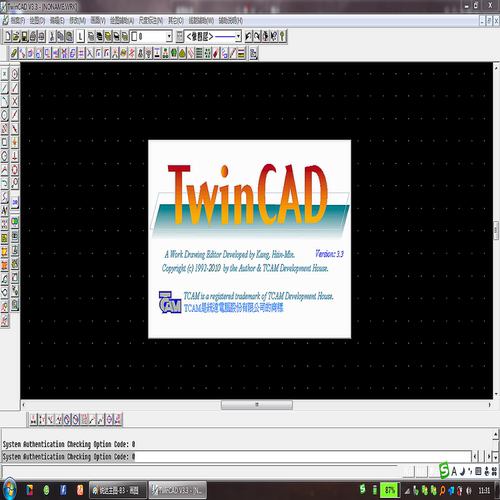Click the key icon at toolbar end

click(x=282, y=36)
